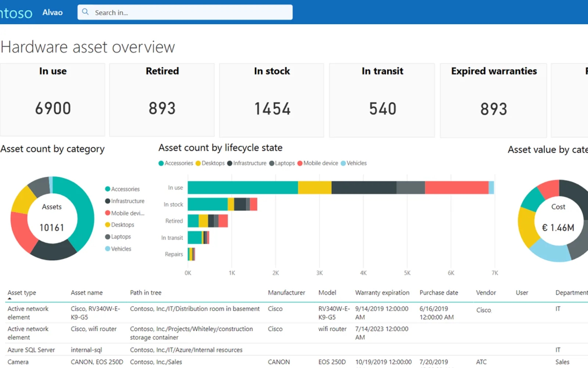Click Laptops in the donut chart's vertical legend

click(x=118, y=237)
